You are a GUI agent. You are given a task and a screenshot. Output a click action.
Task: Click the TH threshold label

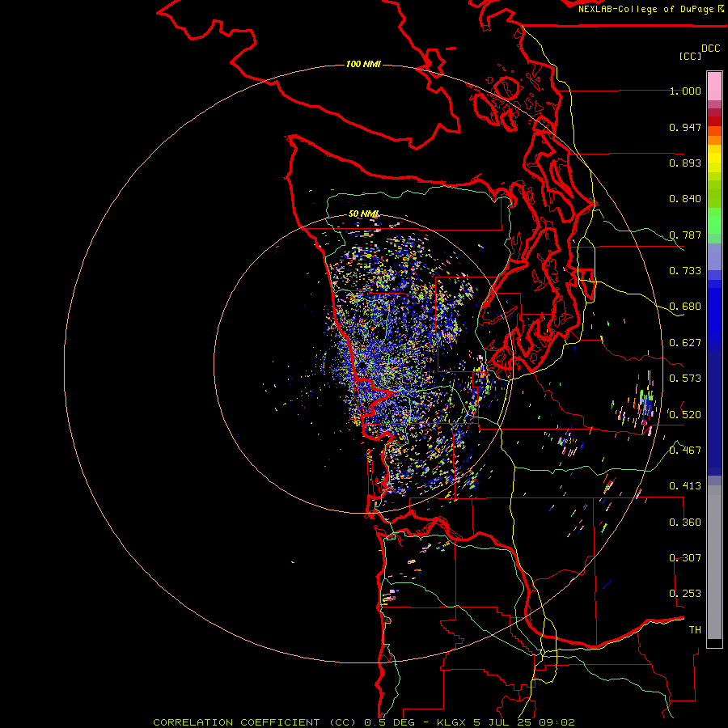point(695,630)
